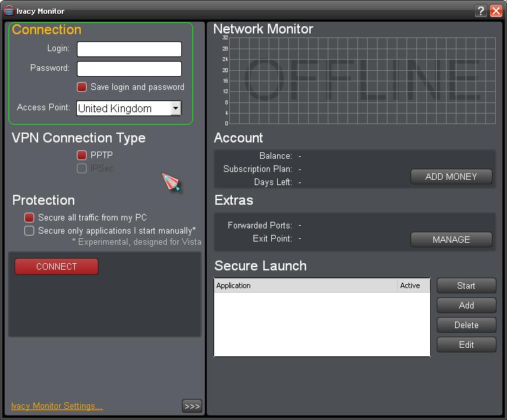Image resolution: width=507 pixels, height=420 pixels.
Task: Sort by the Active column header
Action: 414,285
